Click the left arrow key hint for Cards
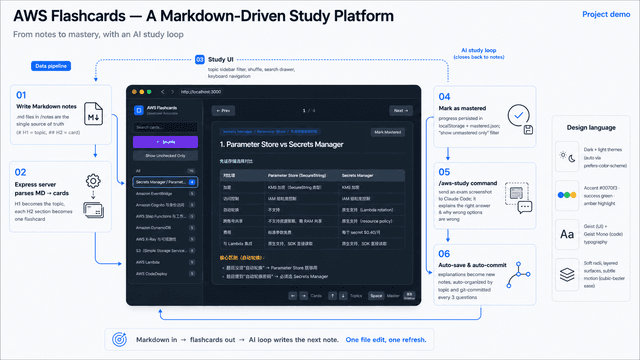This screenshot has height=360, width=640. click(293, 296)
